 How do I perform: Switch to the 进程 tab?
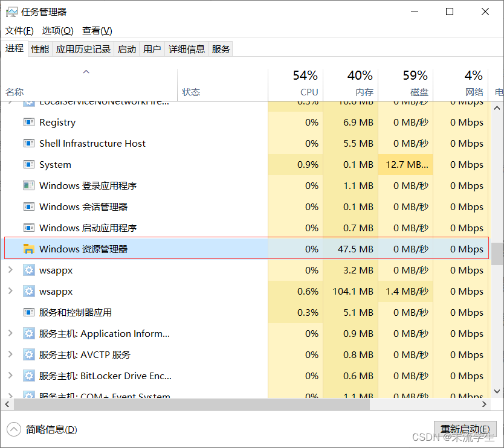(15, 48)
